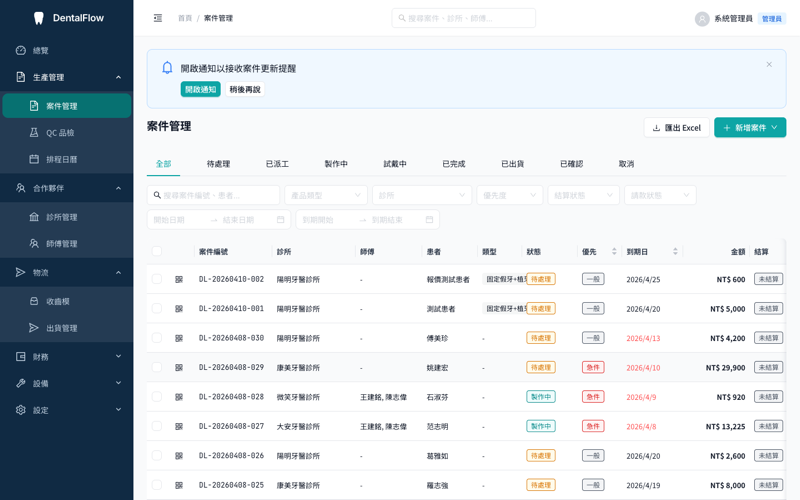Expand the 財務 sidebar group
The width and height of the screenshot is (800, 500).
[66, 357]
